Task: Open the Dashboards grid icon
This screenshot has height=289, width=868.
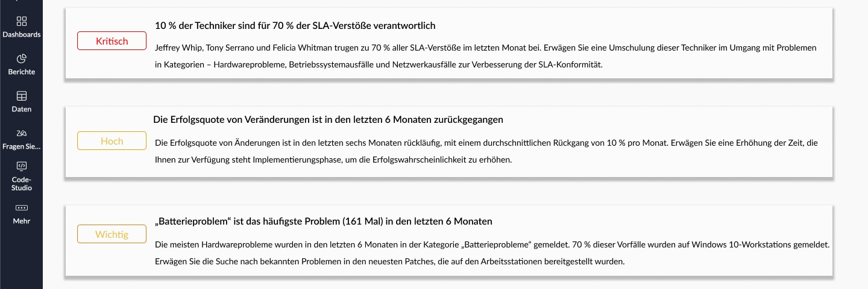Action: [x=22, y=22]
